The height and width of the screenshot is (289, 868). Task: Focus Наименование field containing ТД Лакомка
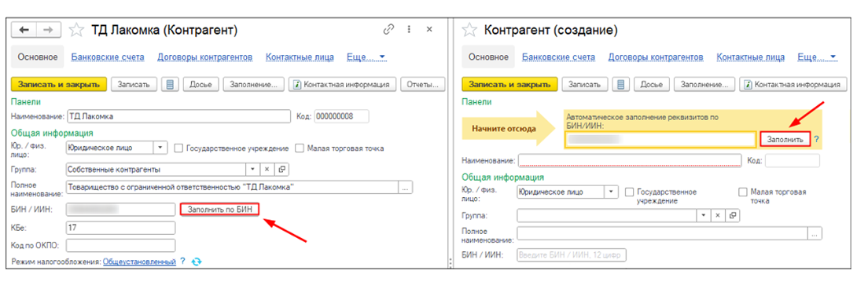click(x=178, y=116)
